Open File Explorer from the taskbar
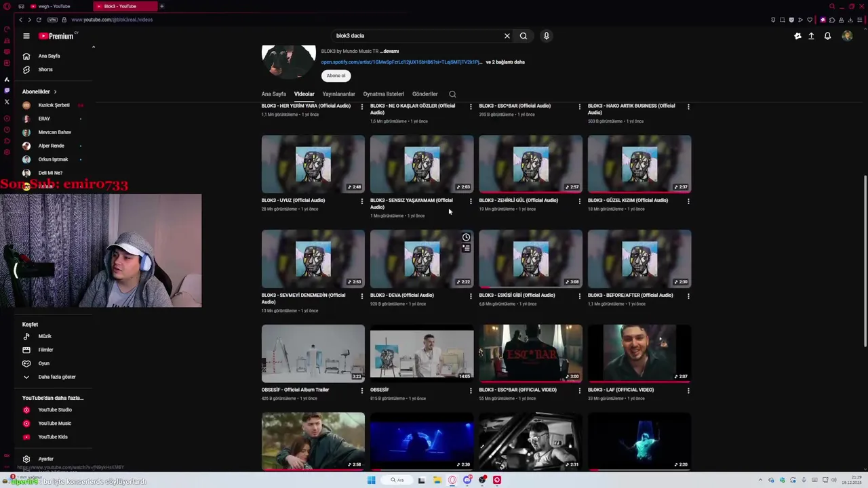 (437, 480)
